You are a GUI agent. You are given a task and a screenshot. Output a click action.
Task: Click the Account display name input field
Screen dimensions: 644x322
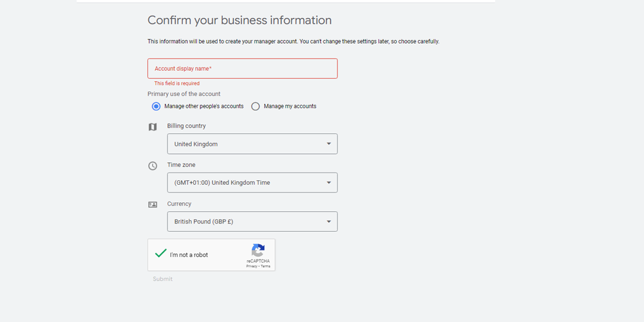click(x=242, y=69)
